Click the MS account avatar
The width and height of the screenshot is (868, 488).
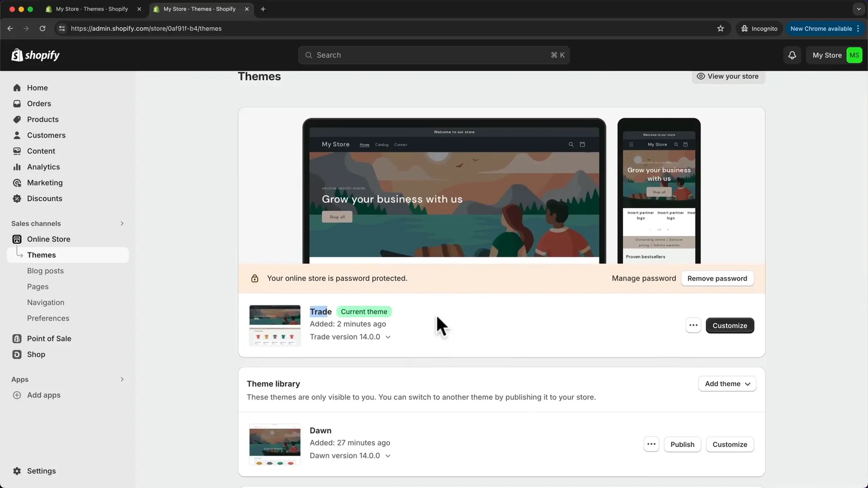(x=854, y=55)
